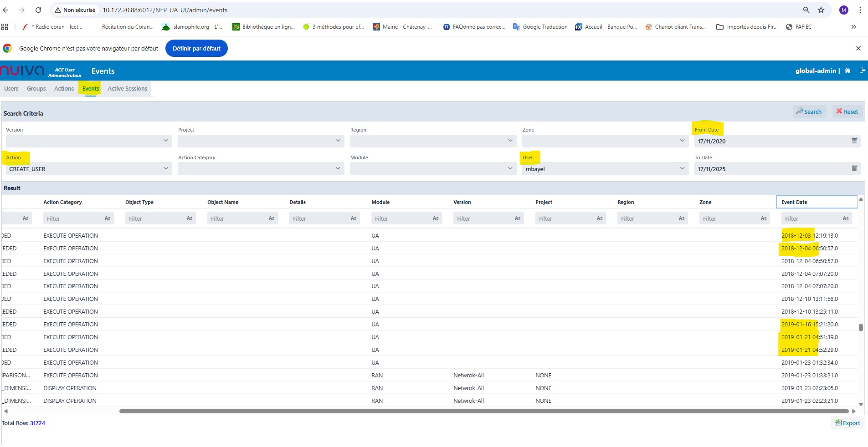
Task: Click the Search button
Action: point(809,112)
